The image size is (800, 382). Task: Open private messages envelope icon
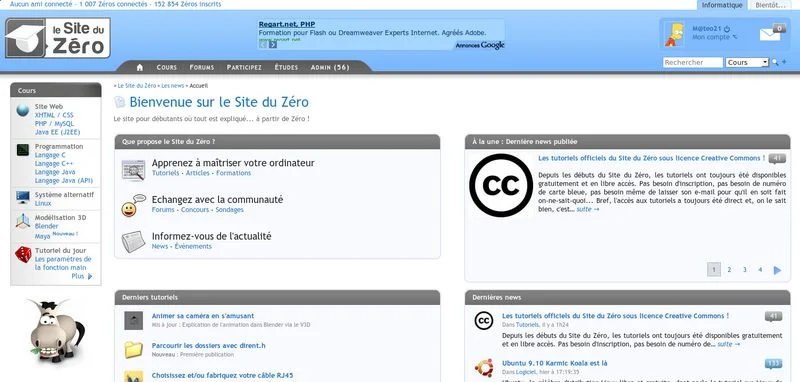click(771, 33)
